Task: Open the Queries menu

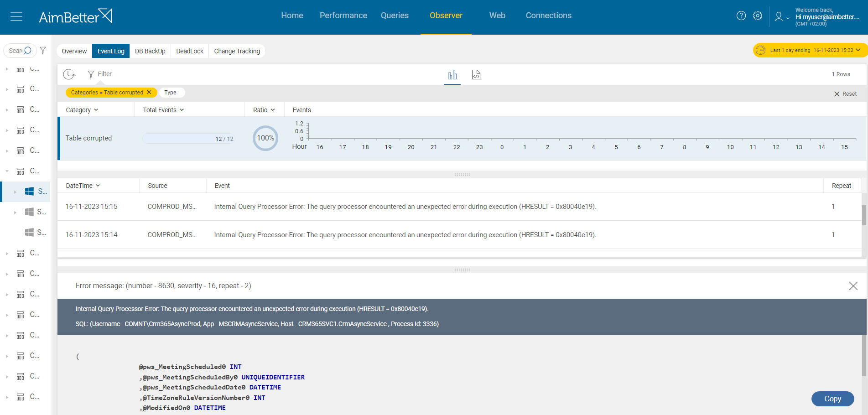Action: [x=395, y=16]
